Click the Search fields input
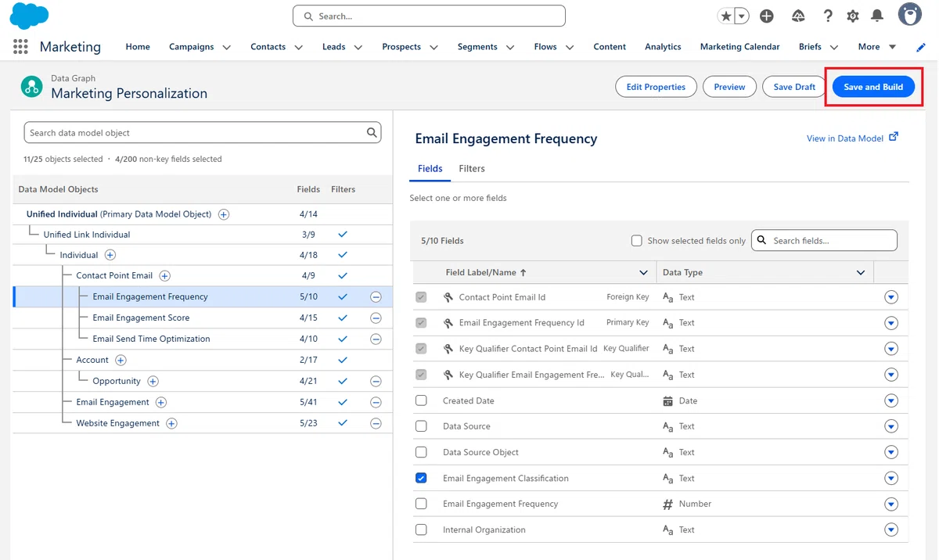This screenshot has height=560, width=939. (x=824, y=240)
